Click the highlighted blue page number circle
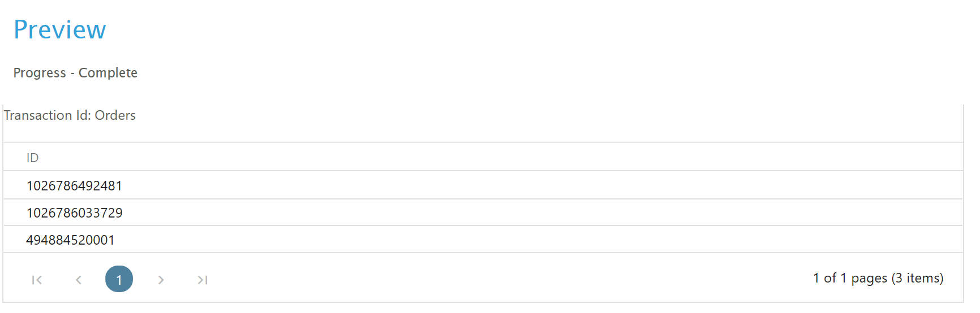The image size is (980, 313). (x=119, y=279)
